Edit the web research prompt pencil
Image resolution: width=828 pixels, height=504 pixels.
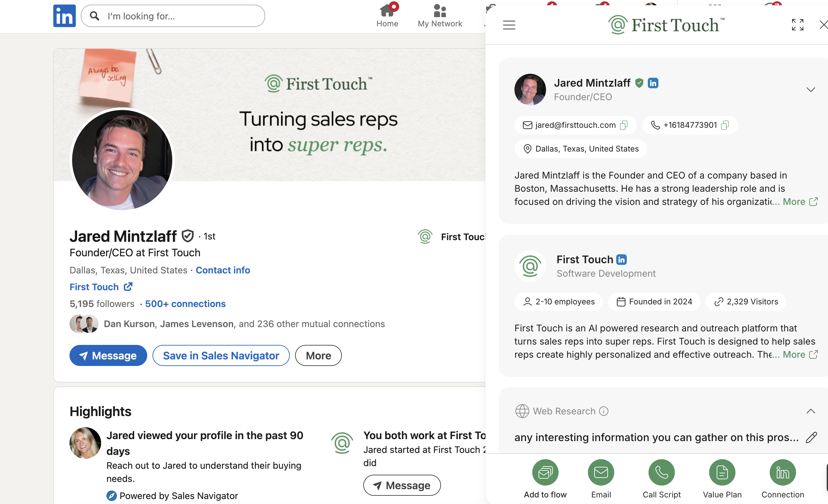click(x=811, y=437)
